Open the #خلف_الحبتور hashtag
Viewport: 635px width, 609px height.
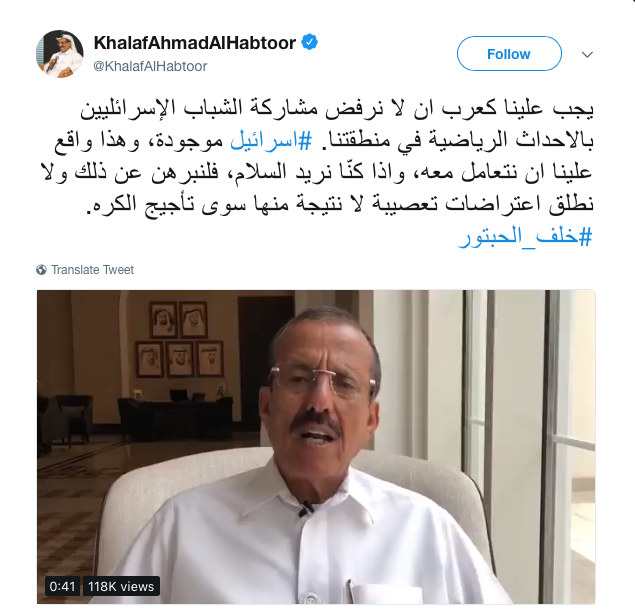526,236
